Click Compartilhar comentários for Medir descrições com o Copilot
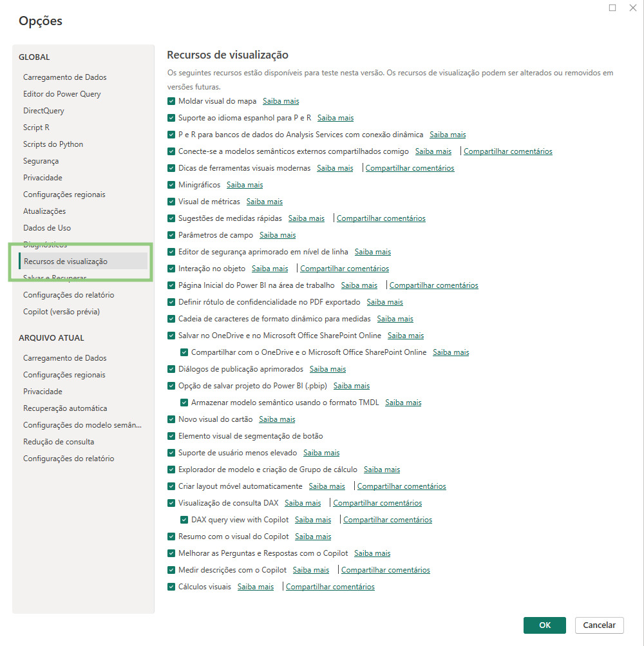 tap(386, 570)
